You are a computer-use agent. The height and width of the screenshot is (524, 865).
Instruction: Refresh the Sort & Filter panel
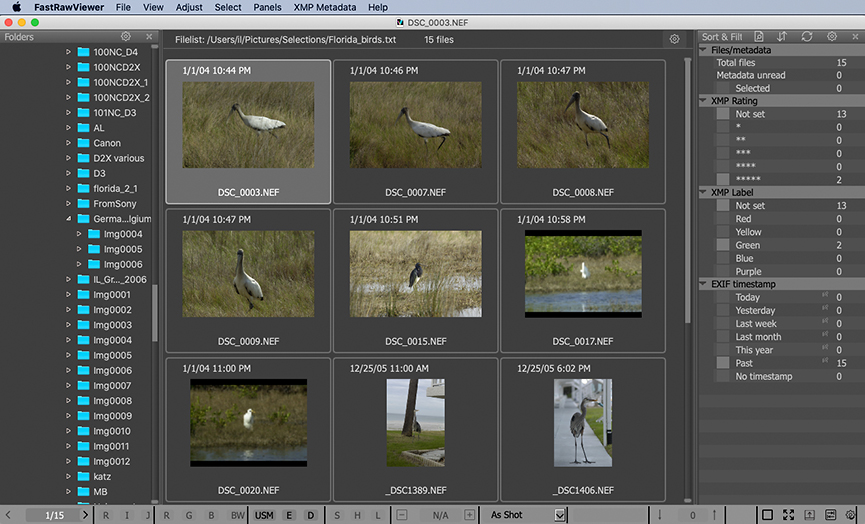[807, 37]
